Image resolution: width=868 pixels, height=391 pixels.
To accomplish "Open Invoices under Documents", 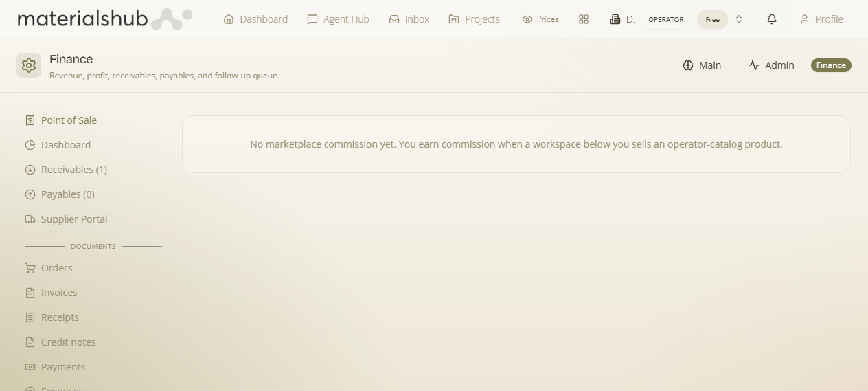I will [x=59, y=293].
